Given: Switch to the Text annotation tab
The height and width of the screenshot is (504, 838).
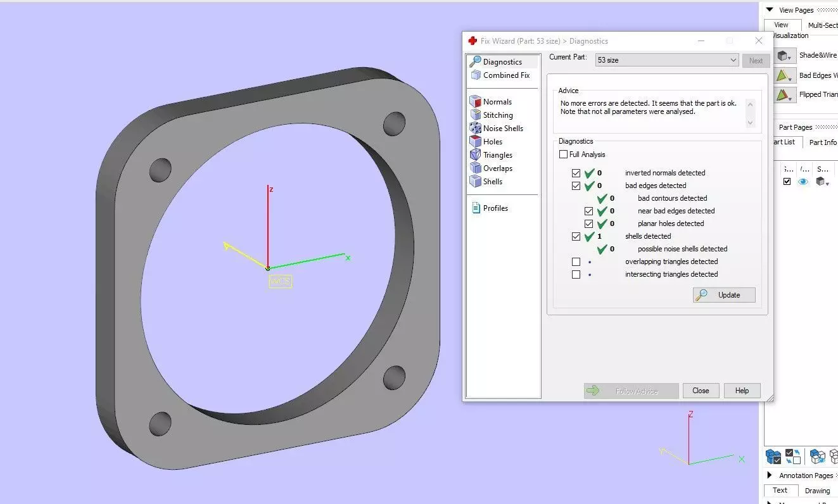Looking at the screenshot, I should click(x=780, y=490).
